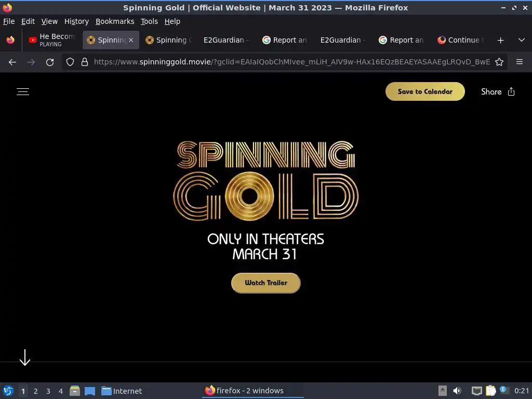
Task: Switch to workspace 3
Action: pos(48,391)
